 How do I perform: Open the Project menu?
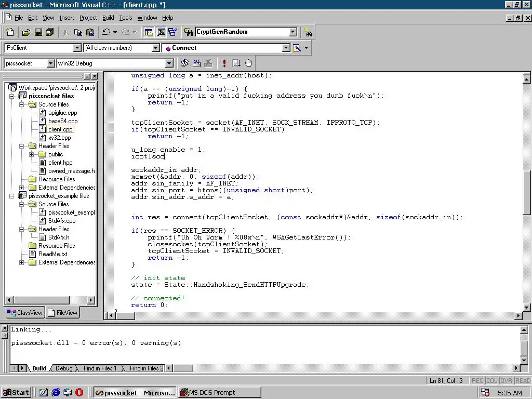(88, 18)
